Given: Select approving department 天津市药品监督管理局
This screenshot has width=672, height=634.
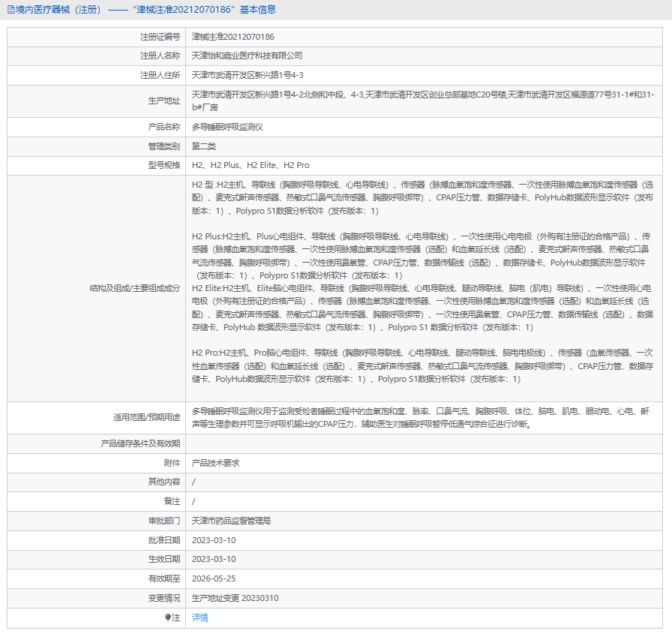Looking at the screenshot, I should 232,521.
